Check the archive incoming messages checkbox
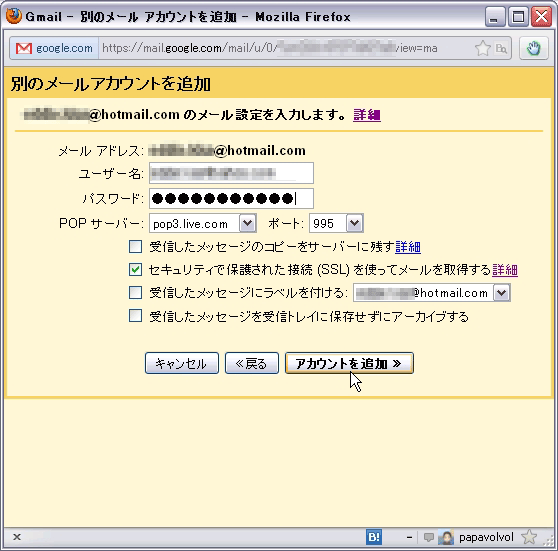This screenshot has height=551, width=558. [135, 316]
